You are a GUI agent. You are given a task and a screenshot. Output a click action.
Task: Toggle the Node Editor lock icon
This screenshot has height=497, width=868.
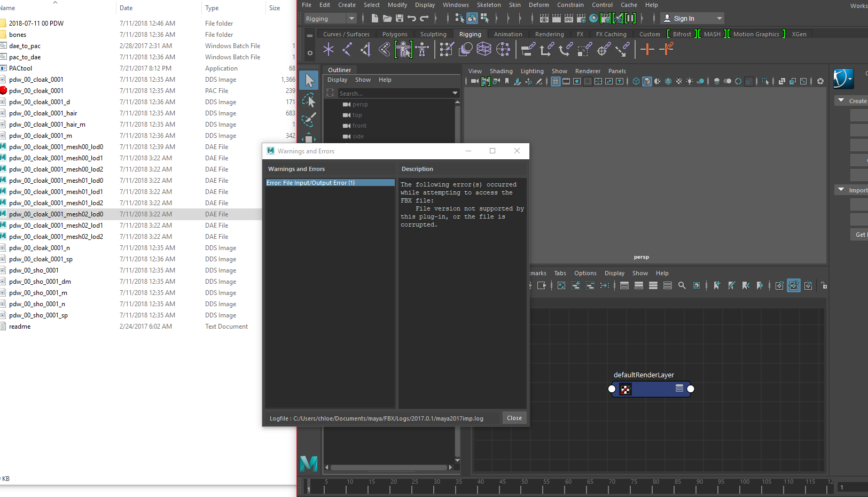824,286
